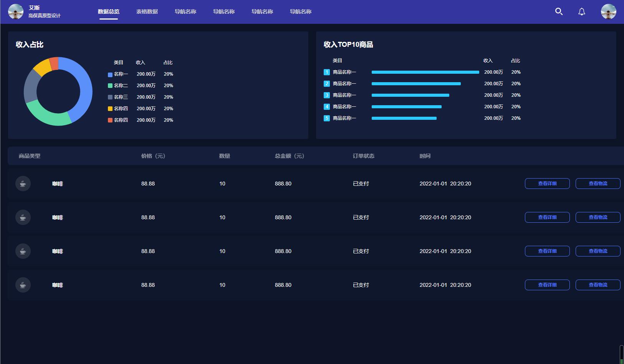The height and width of the screenshot is (364, 624).
Task: Click the coffee cup icon in second table row
Action: (23, 217)
